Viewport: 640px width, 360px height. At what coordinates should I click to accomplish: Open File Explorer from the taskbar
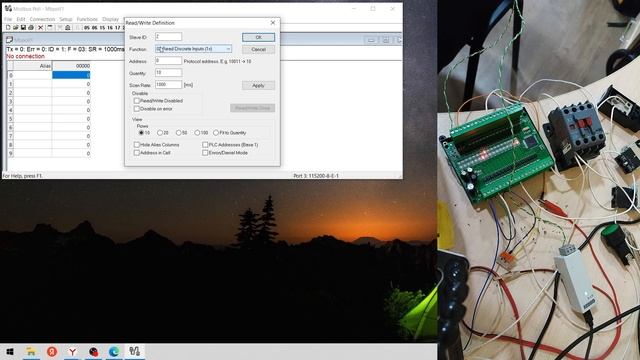[31, 351]
